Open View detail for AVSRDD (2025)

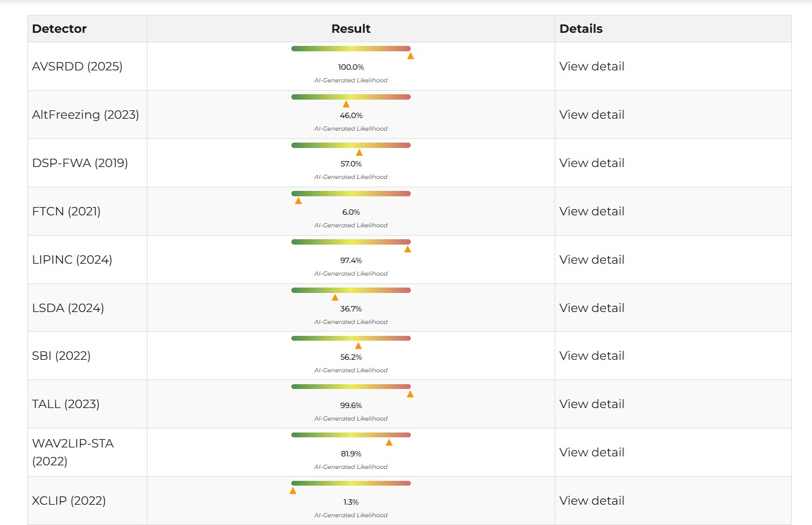coord(592,66)
